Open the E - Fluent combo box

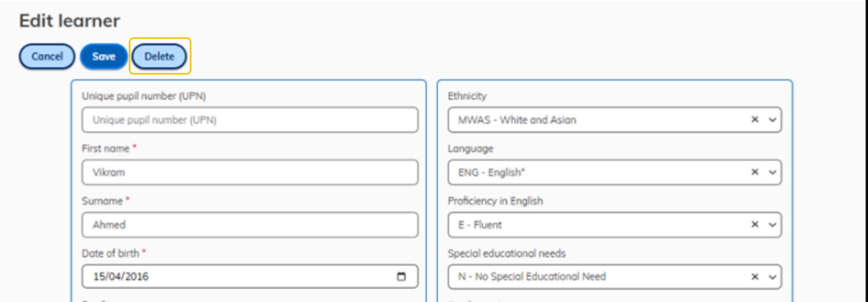(x=615, y=225)
